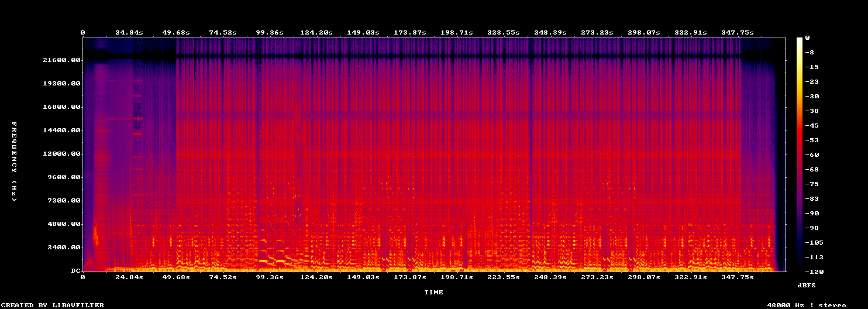Click the vertical FREQUENCY (Hz) axis title
Viewport: 868px width, 309px height.
14,162
